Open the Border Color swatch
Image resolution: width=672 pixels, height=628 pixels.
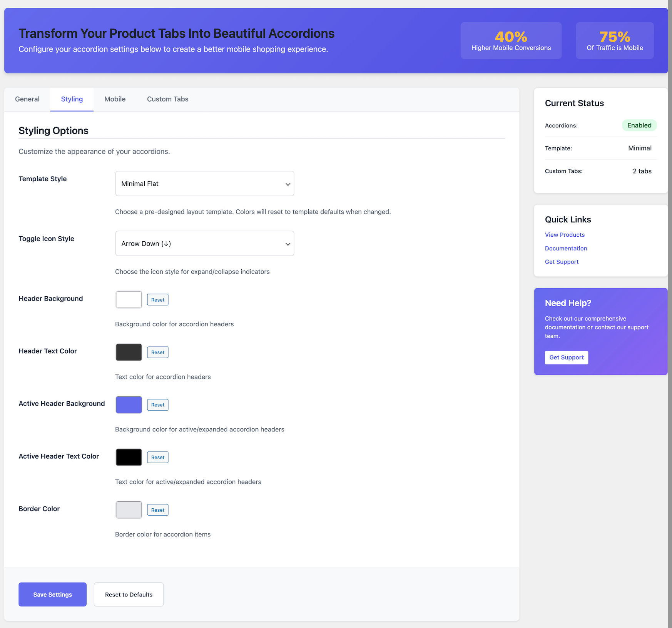tap(129, 510)
